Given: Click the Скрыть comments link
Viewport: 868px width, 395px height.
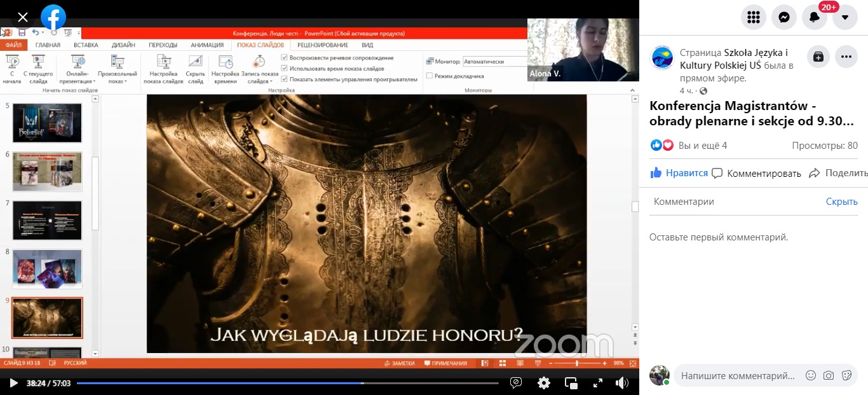Looking at the screenshot, I should tap(841, 202).
